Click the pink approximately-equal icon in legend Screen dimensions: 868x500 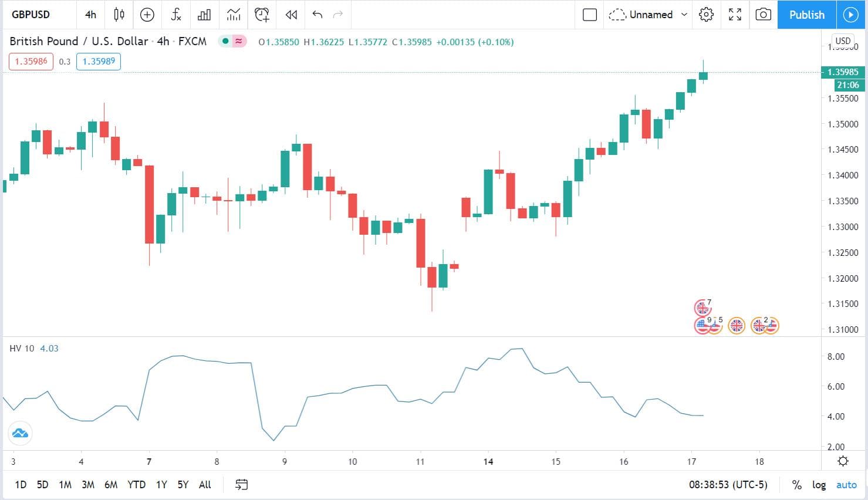pyautogui.click(x=239, y=41)
